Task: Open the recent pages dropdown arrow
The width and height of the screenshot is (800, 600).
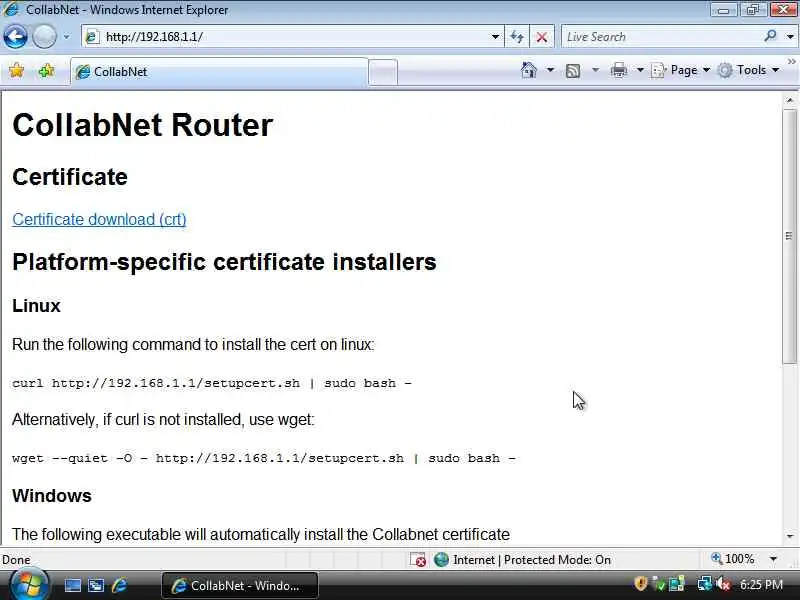Action: point(66,37)
